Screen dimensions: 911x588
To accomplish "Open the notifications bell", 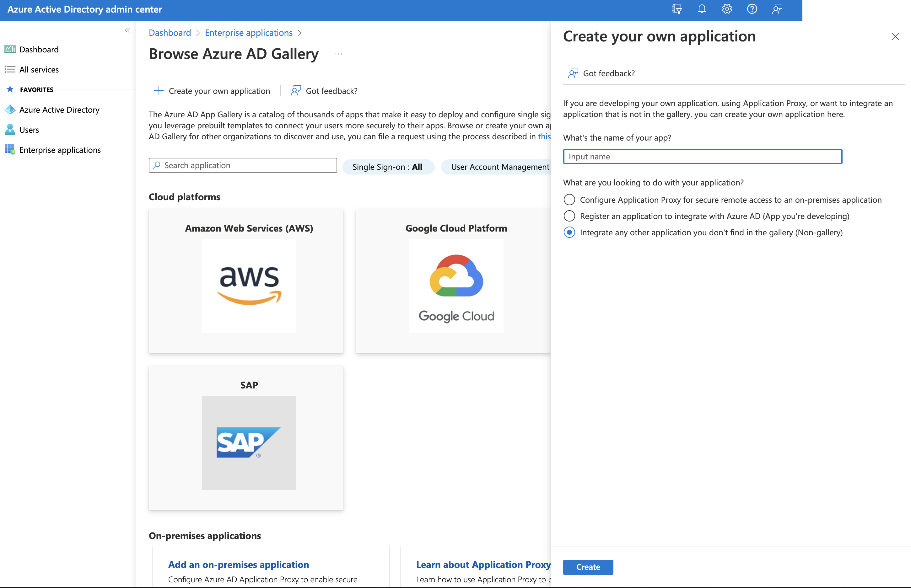I will [702, 9].
